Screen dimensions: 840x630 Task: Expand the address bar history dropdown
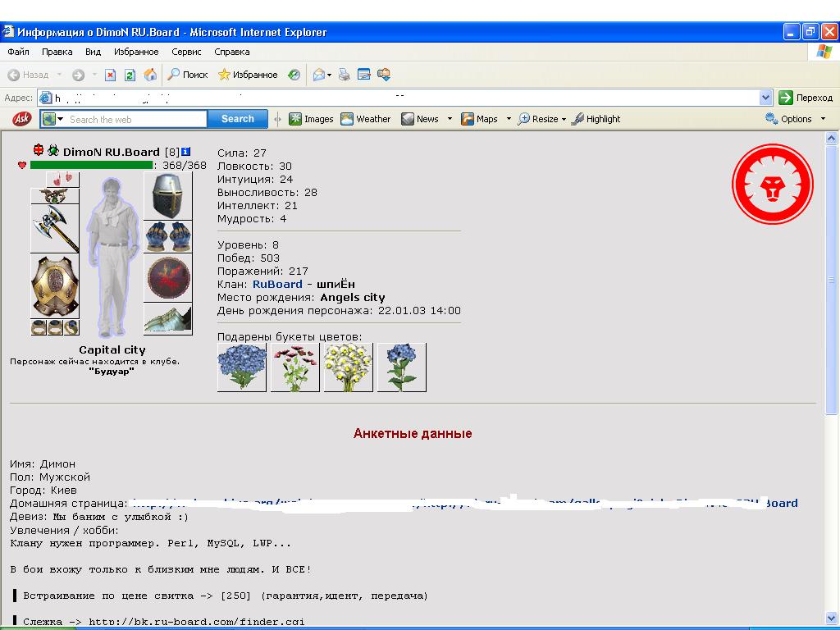pos(766,98)
